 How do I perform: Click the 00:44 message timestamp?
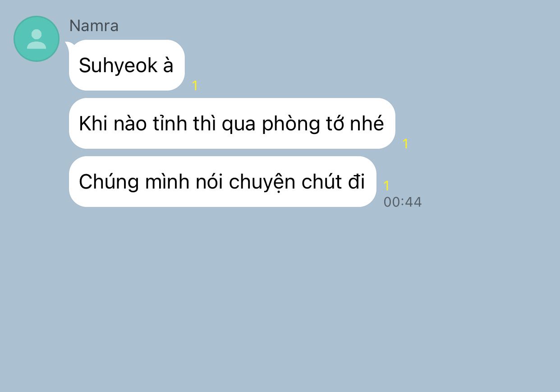pyautogui.click(x=403, y=202)
